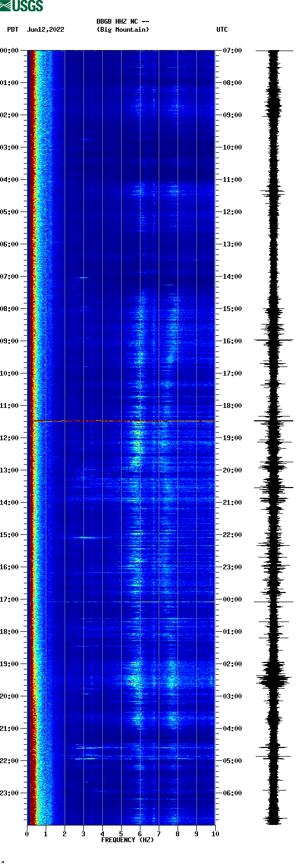The width and height of the screenshot is (297, 868).
Task: Click the 01:00 PDT time label
Action: 10,83
